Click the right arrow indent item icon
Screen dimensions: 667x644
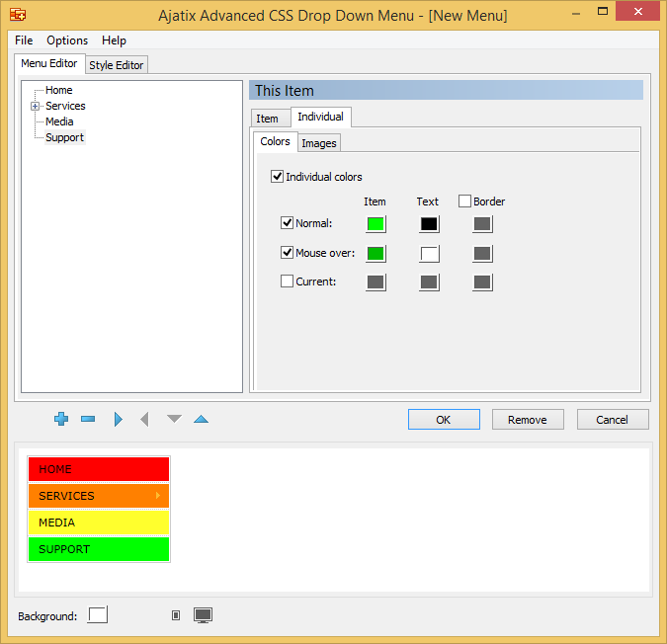119,420
